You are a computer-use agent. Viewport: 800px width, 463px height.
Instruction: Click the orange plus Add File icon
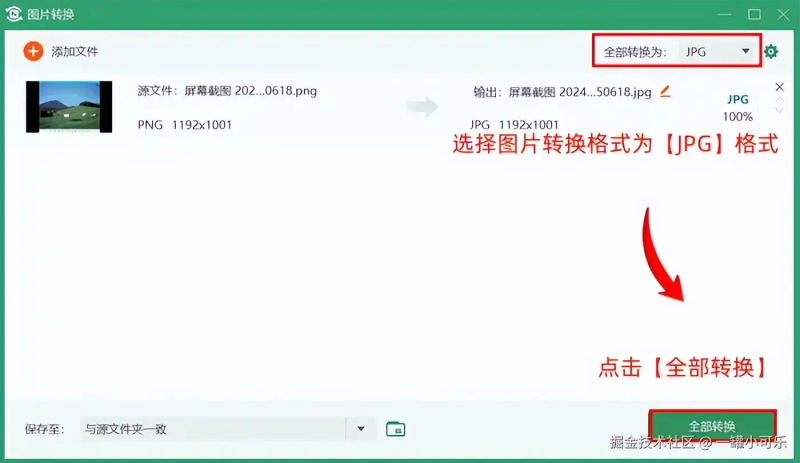point(33,52)
